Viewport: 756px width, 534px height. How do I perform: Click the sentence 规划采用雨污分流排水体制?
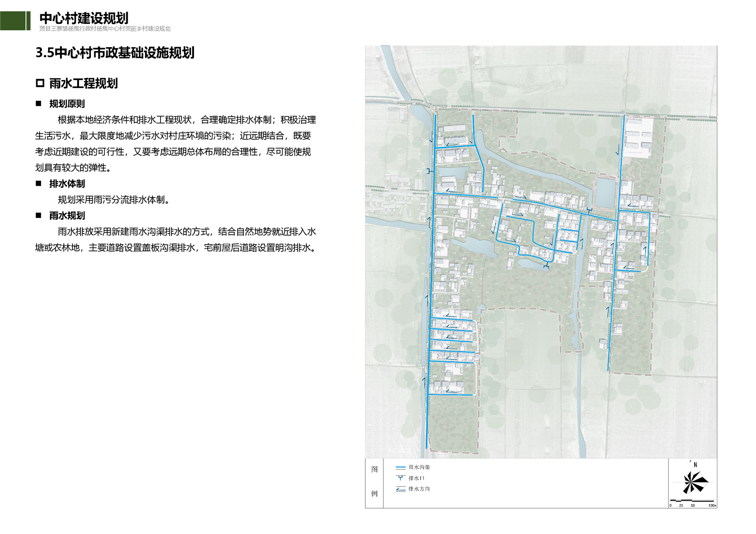coord(114,200)
